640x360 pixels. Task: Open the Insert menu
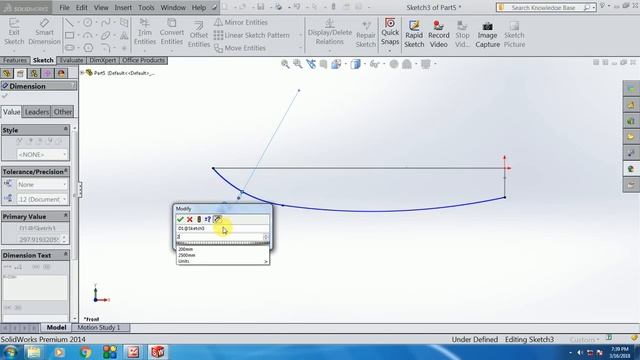pos(123,7)
